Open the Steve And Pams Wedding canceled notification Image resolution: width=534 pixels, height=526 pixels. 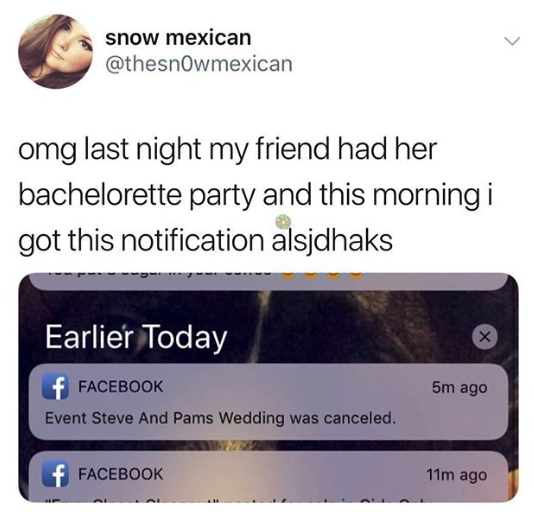(268, 402)
